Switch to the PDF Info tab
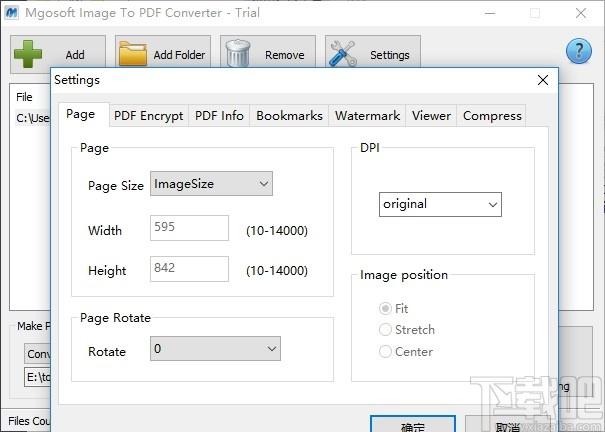The height and width of the screenshot is (432, 605). click(x=219, y=116)
